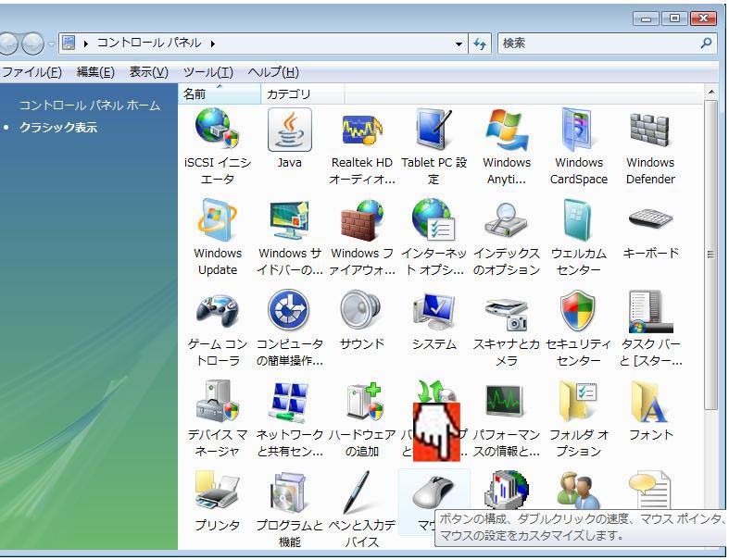The image size is (729, 560).
Task: Open the システム (System) icon
Action: click(x=434, y=313)
